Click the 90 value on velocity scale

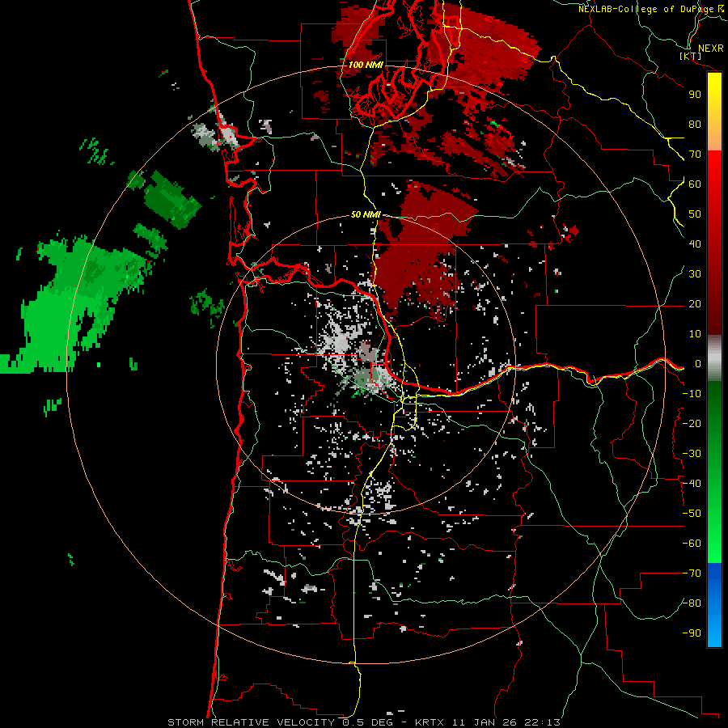pos(695,95)
